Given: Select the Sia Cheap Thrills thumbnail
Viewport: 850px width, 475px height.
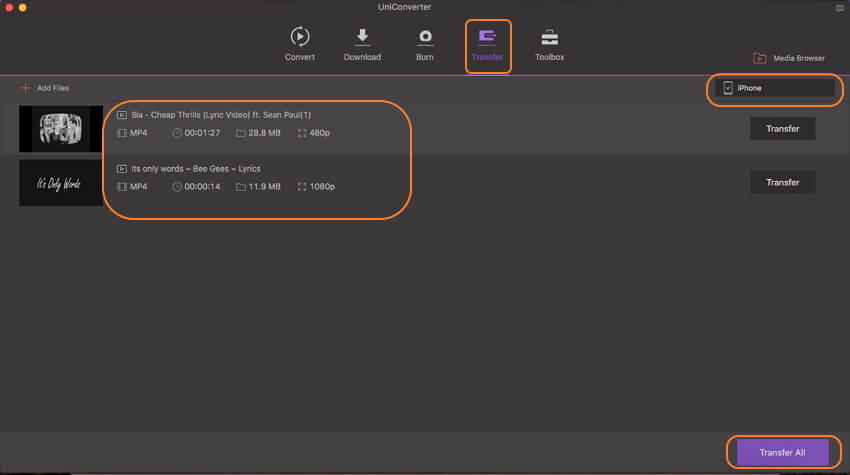Looking at the screenshot, I should (x=61, y=129).
